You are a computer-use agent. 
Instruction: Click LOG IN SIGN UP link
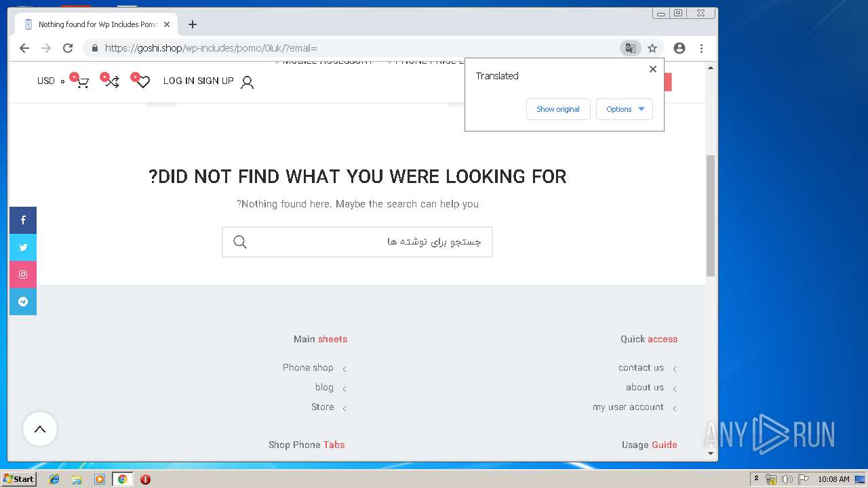pos(198,81)
